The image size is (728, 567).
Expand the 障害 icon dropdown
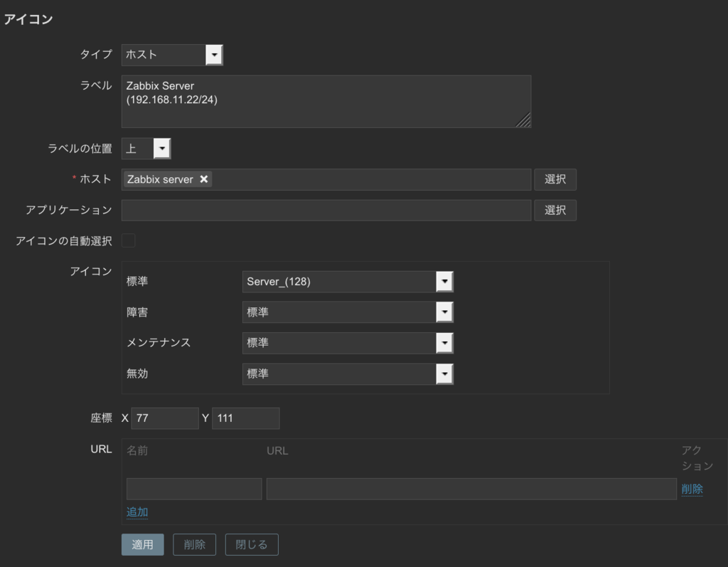[348, 312]
